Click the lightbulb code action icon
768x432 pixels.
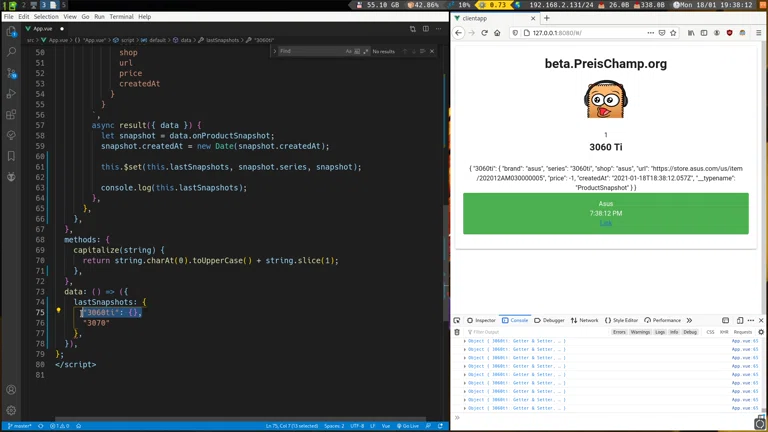click(x=58, y=311)
